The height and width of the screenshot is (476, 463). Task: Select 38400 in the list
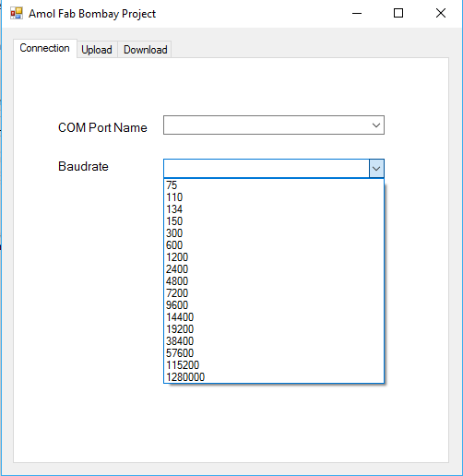tap(274, 341)
